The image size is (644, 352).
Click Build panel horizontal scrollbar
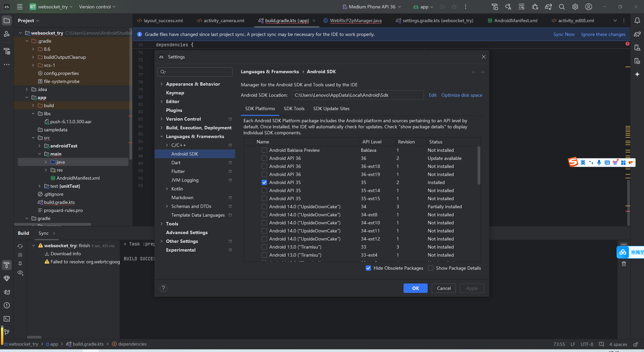[34, 337]
